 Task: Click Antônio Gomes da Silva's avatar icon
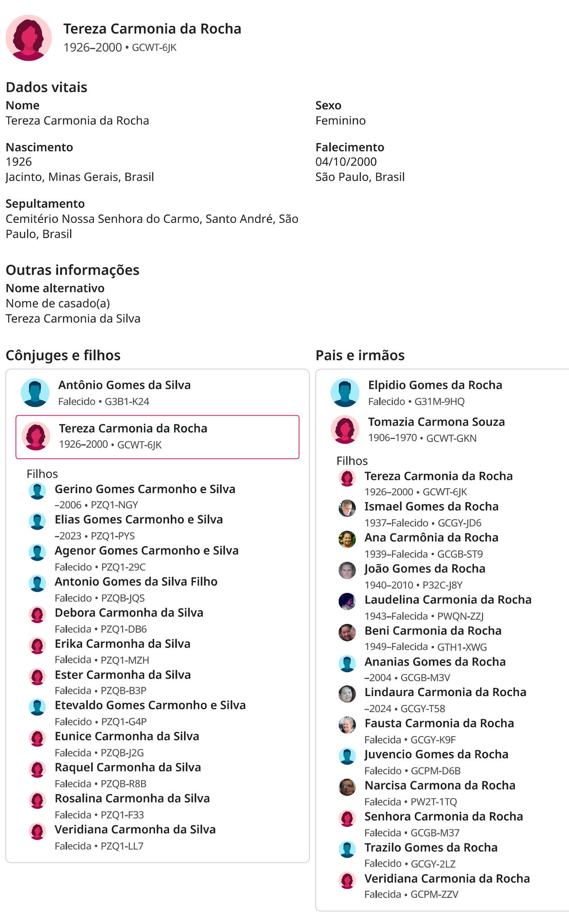pos(35,393)
